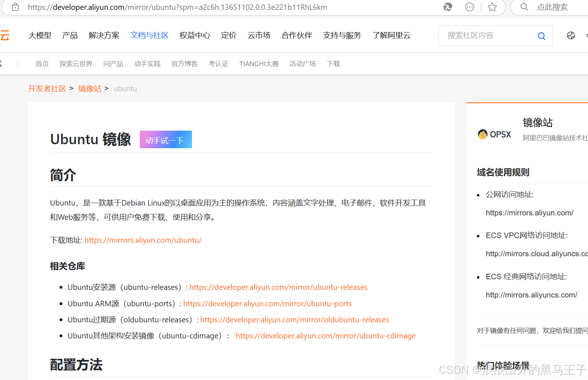Click the 域名使用规则 sidebar heading

(503, 172)
